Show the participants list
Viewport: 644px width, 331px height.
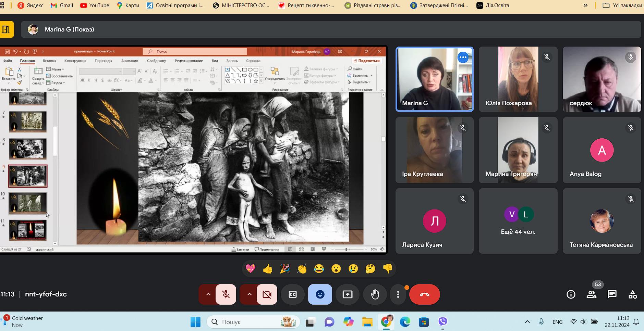click(x=591, y=294)
